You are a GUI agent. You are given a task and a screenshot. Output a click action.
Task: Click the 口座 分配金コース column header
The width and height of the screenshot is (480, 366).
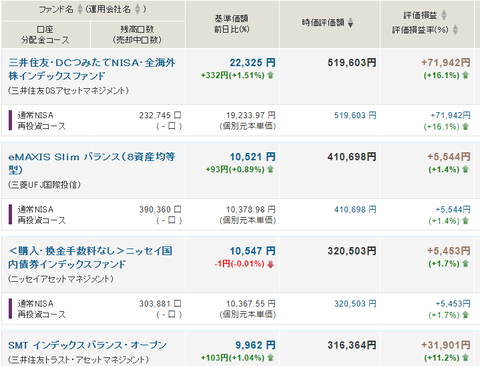[x=45, y=35]
